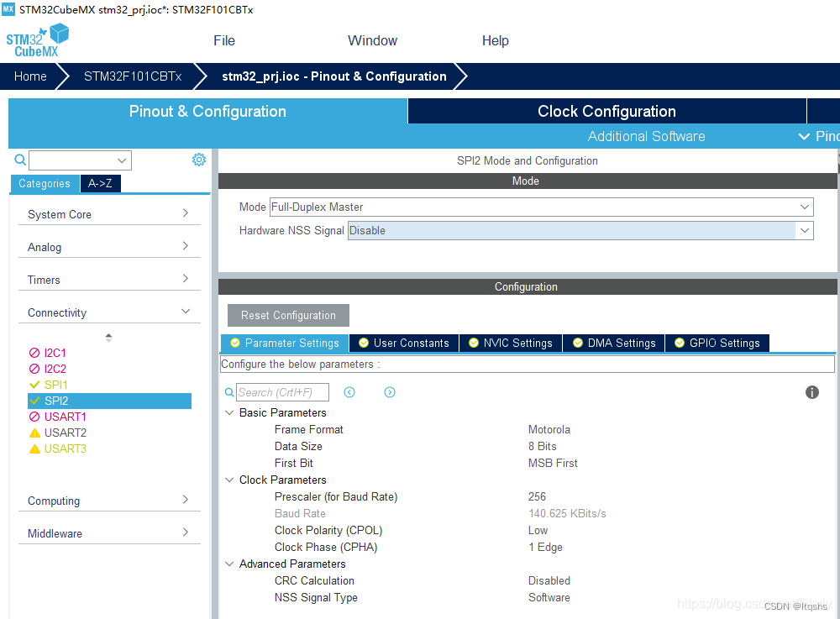
Task: Open the gear settings icon in categories panel
Action: pos(199,160)
